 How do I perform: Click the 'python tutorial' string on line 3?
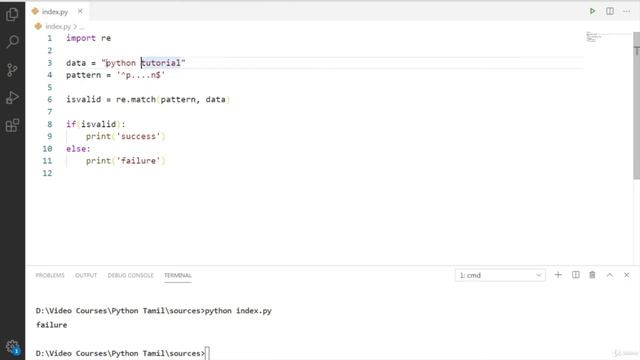click(143, 63)
